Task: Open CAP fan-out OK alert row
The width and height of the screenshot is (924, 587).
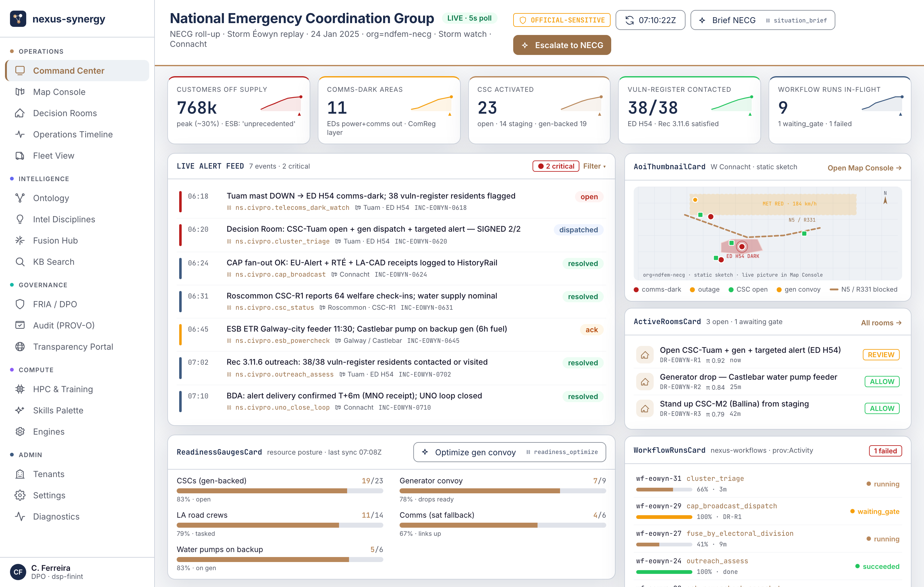Action: (x=391, y=268)
